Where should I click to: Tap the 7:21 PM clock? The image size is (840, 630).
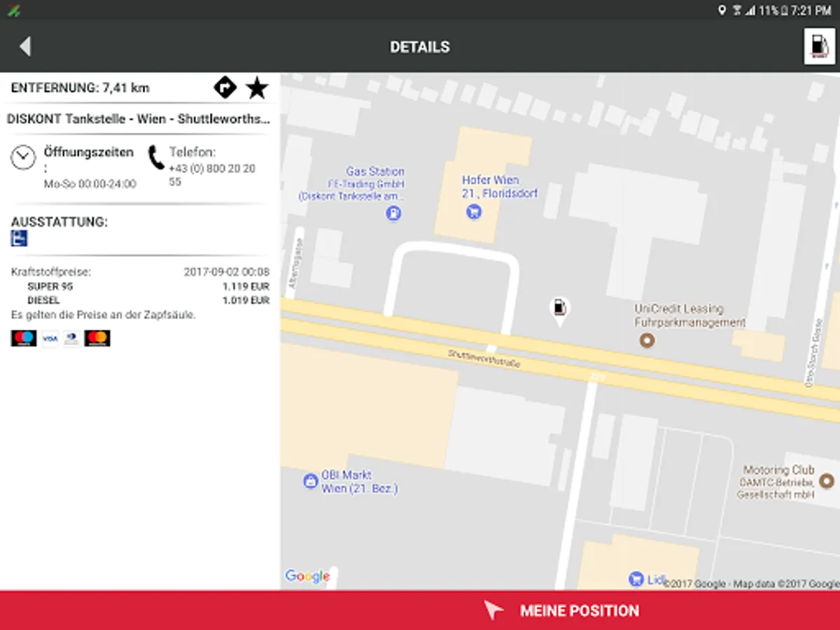(812, 10)
